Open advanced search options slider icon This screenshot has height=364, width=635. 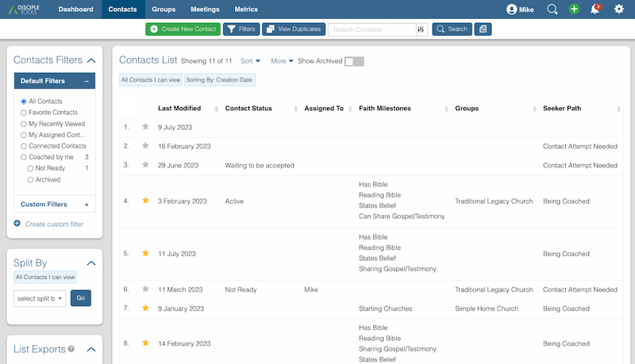point(421,29)
